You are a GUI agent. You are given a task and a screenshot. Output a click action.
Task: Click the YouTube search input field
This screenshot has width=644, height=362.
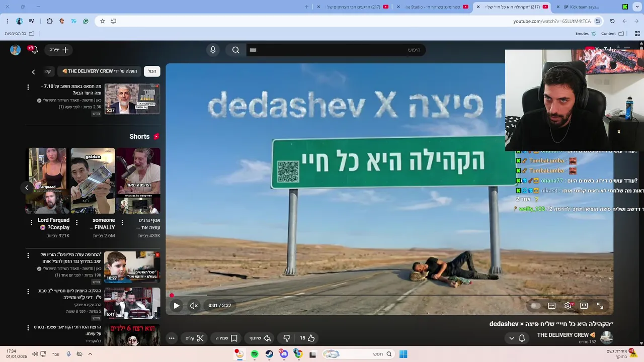tap(336, 50)
